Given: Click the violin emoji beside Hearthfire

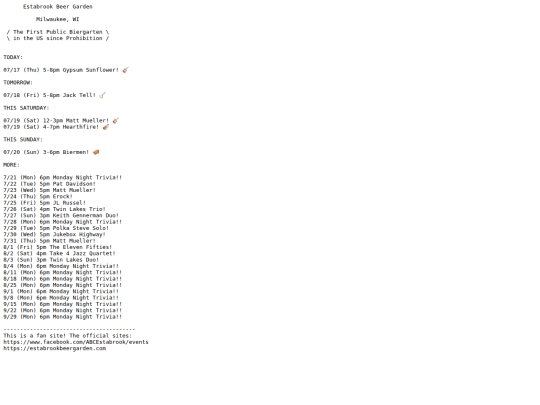Looking at the screenshot, I should pyautogui.click(x=106, y=127).
